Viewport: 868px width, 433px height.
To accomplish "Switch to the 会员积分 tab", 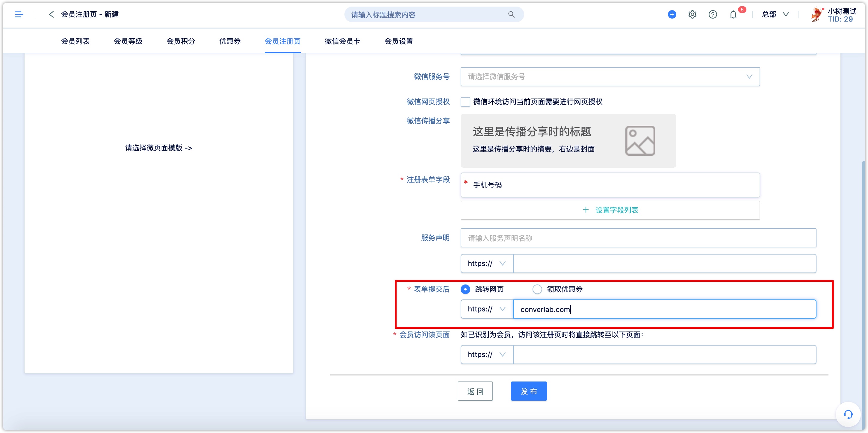I will 181,41.
